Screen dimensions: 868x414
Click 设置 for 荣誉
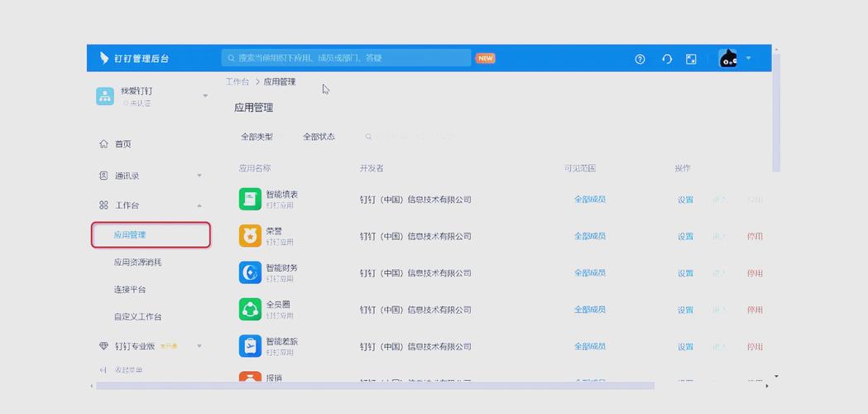pyautogui.click(x=685, y=236)
